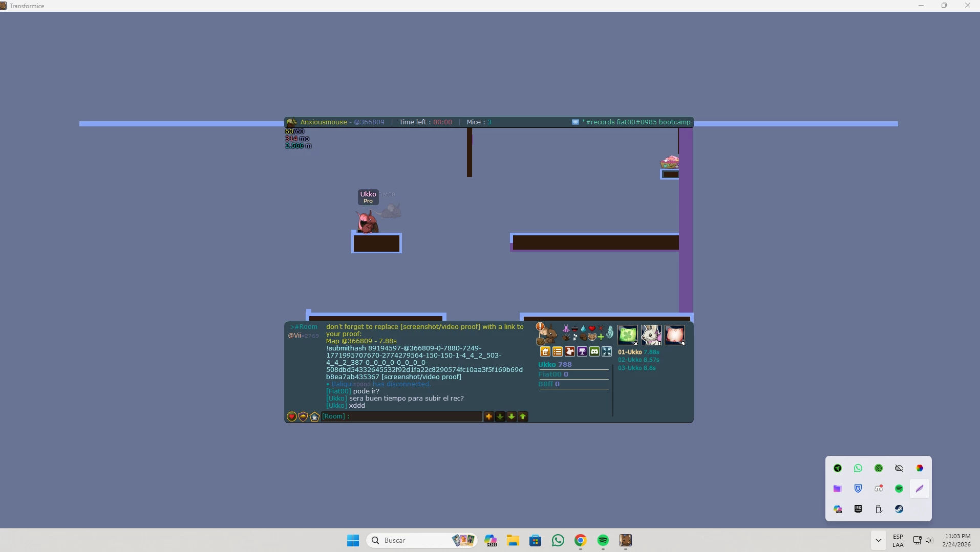980x552 pixels.
Task: Select the white rabbit inventory item
Action: (x=651, y=335)
